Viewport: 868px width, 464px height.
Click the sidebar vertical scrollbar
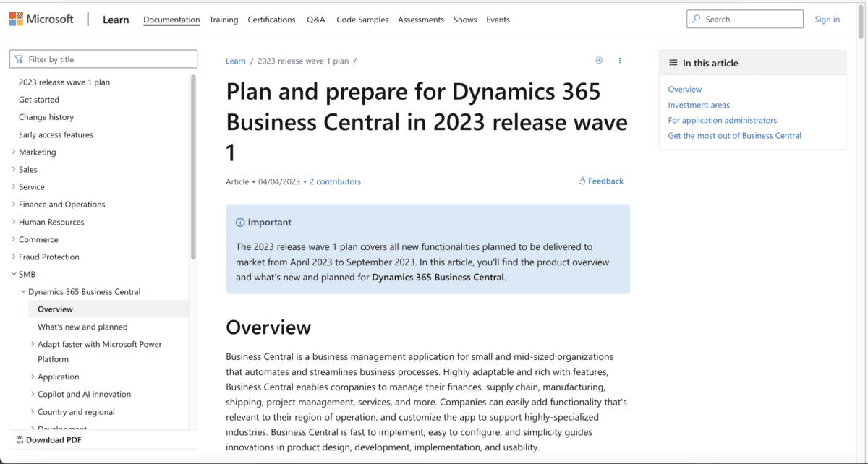[193, 166]
